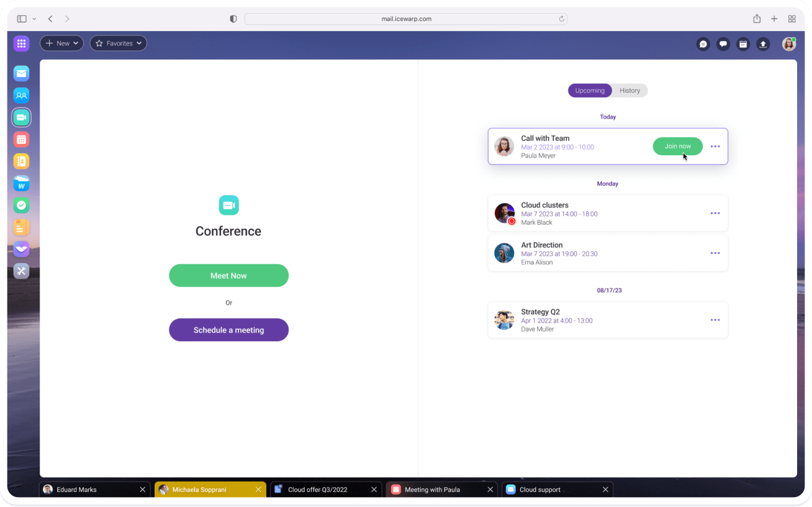Expand the New dropdown menu
Viewport: 812px width, 507px height.
point(62,43)
